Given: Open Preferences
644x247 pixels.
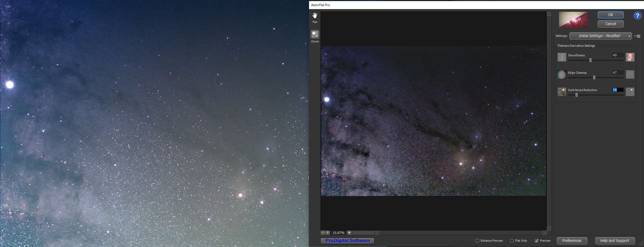Looking at the screenshot, I should pos(572,241).
